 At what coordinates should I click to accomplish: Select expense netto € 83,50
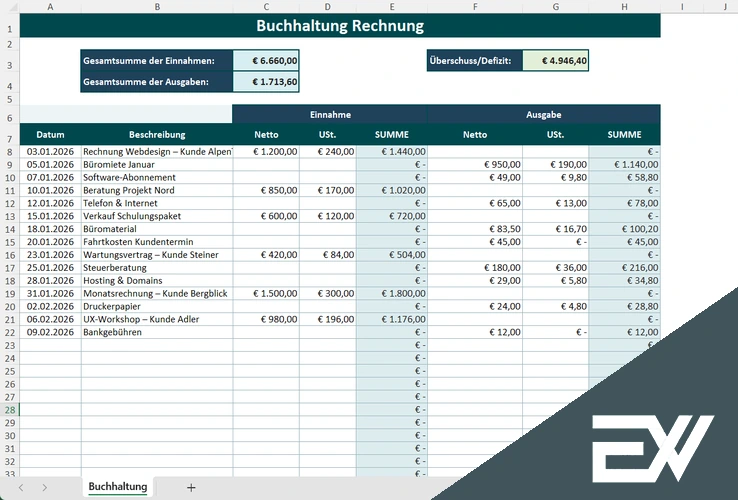pos(475,229)
